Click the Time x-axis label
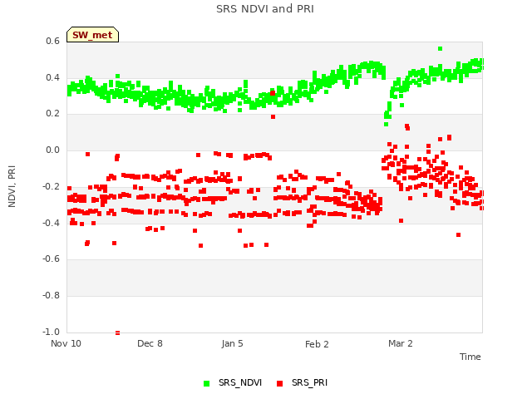Viewport: 532px width, 399px height. pyautogui.click(x=470, y=357)
